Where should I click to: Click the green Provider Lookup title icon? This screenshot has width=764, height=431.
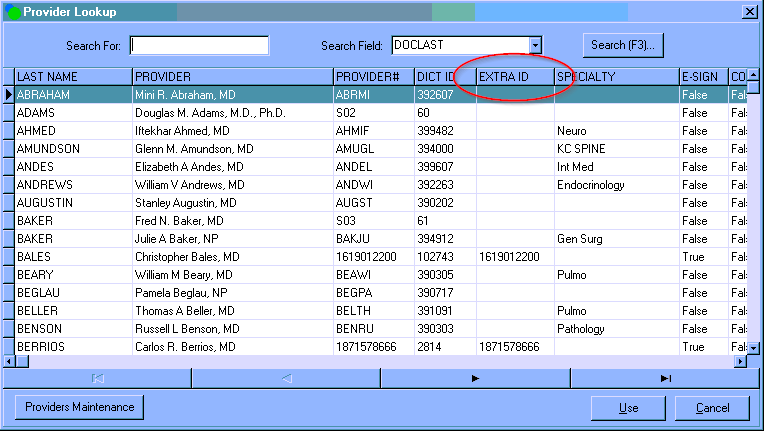13,12
